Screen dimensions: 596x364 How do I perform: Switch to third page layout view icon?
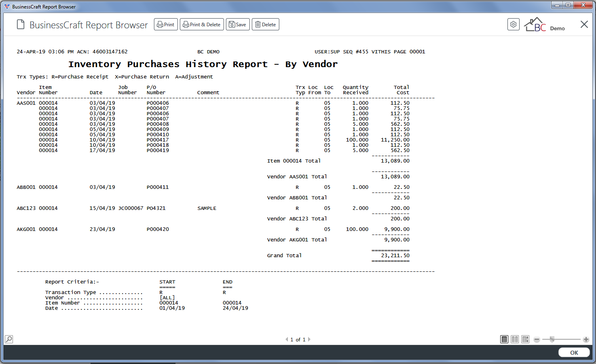(525, 339)
